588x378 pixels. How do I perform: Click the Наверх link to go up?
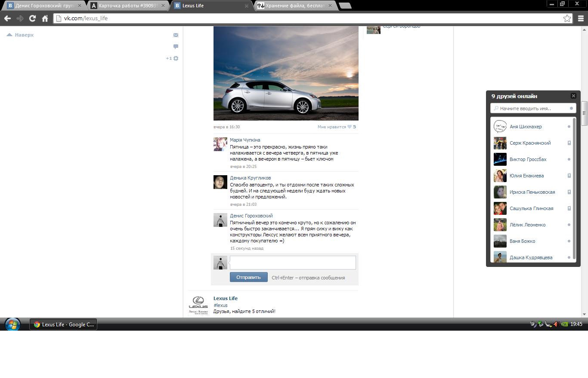[20, 35]
